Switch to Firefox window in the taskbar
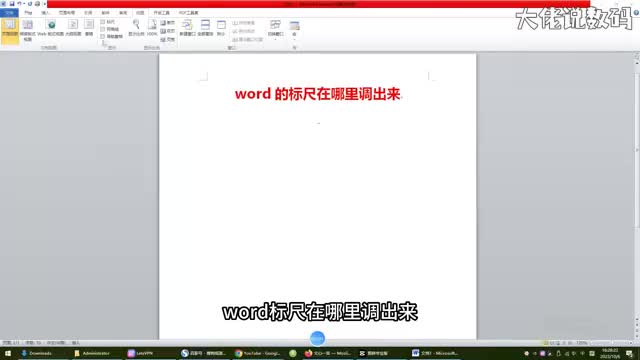Image resolution: width=640 pixels, height=360 pixels. (x=327, y=353)
